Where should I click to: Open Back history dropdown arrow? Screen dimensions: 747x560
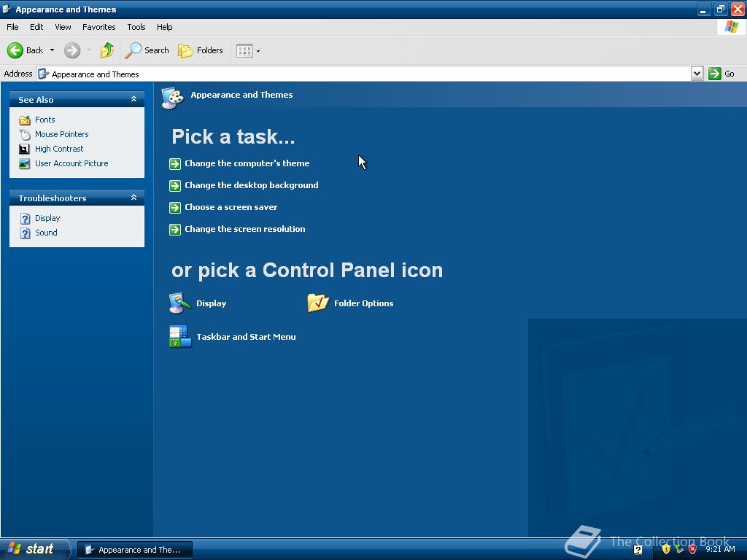pos(52,50)
